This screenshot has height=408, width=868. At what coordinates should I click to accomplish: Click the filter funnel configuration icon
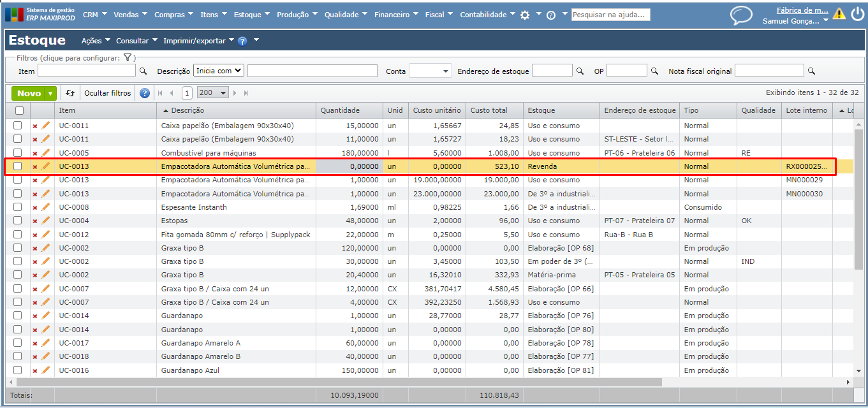tap(128, 58)
